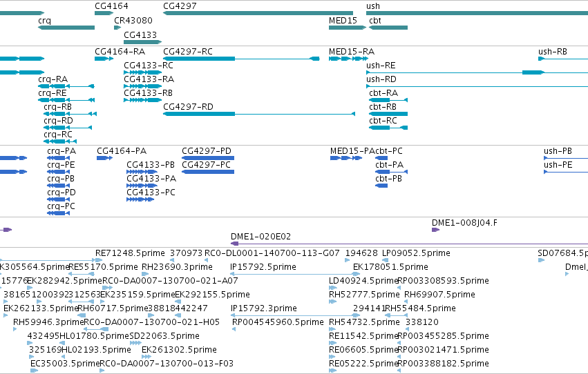This screenshot has width=588, height=374.
Task: Select protein crq-PE
Action: pyautogui.click(x=59, y=172)
